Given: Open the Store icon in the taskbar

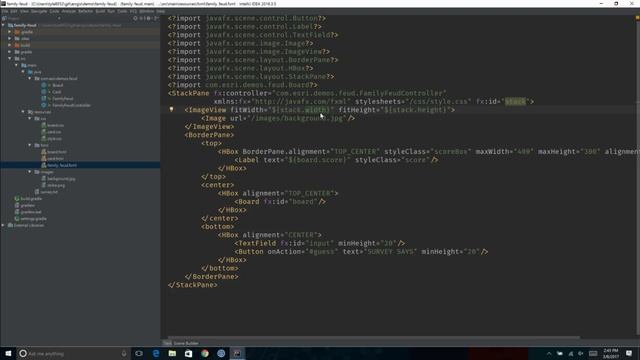Looking at the screenshot, I should click(189, 353).
